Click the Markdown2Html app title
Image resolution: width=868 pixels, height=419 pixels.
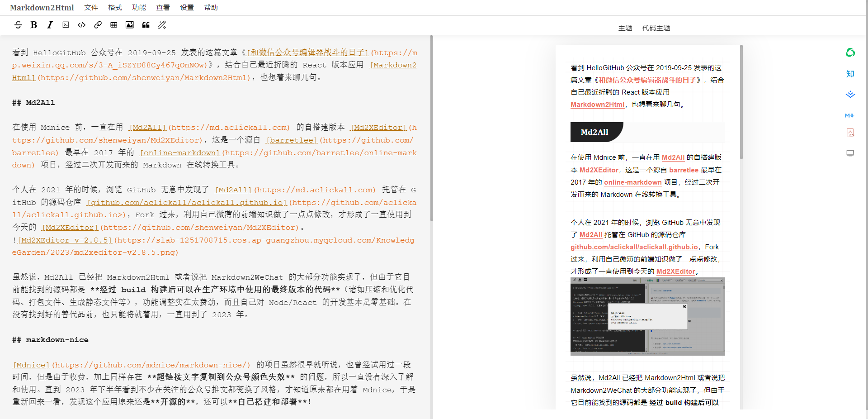pos(42,8)
